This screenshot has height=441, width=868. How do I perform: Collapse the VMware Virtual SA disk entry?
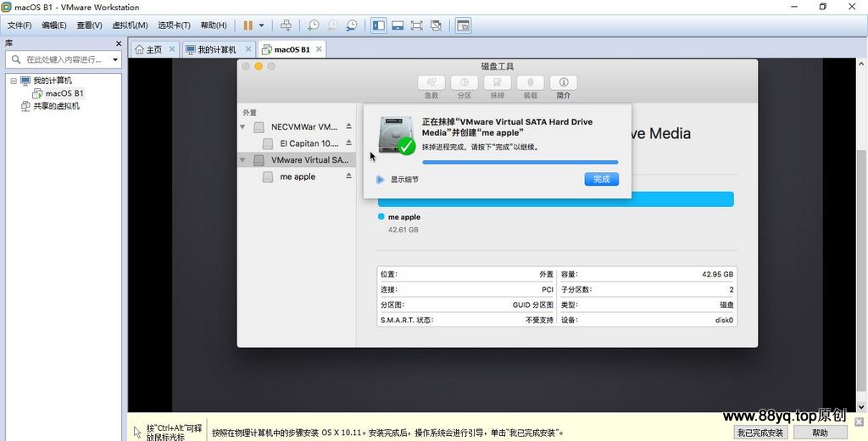click(242, 160)
